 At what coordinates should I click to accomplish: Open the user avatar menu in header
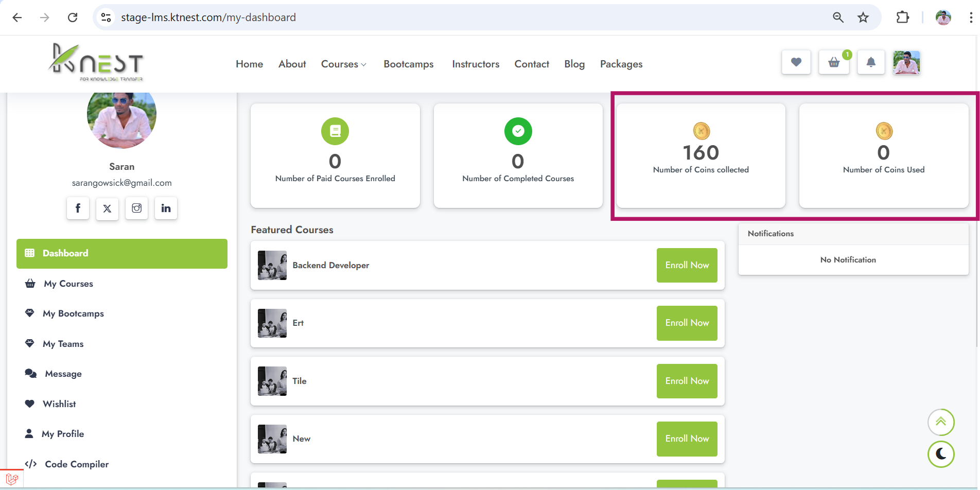[x=906, y=63]
